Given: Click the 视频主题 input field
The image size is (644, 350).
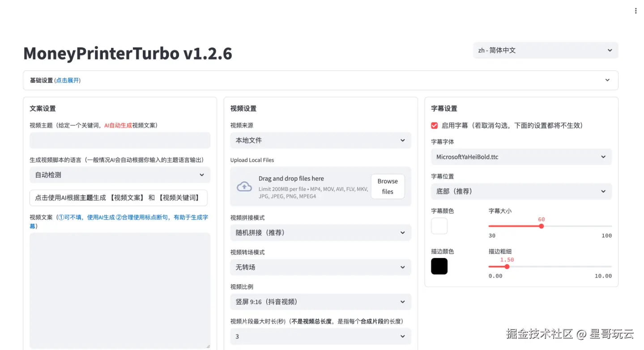Looking at the screenshot, I should [120, 140].
